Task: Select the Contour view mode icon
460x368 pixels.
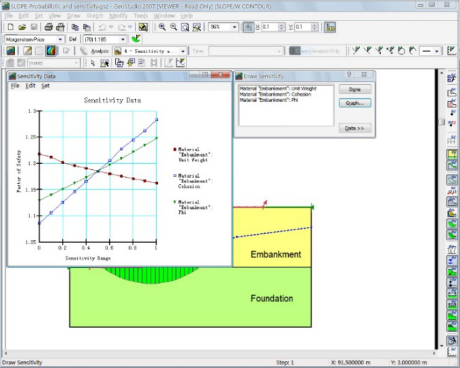Action: click(x=51, y=51)
